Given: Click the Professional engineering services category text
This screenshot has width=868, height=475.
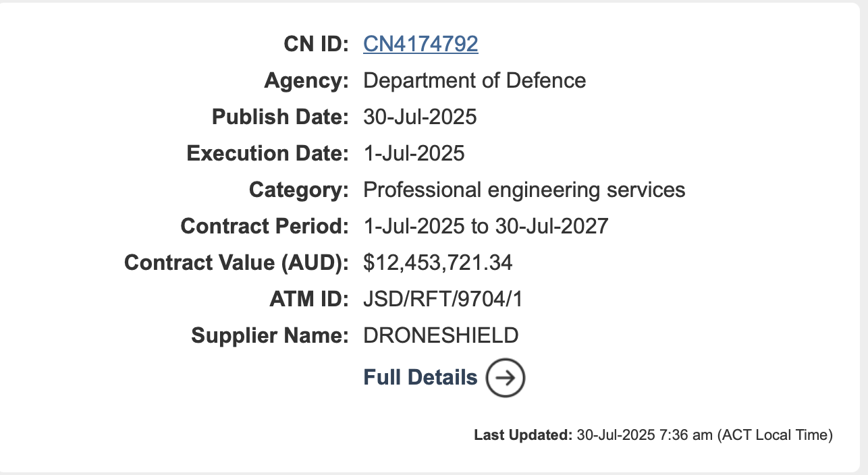Looking at the screenshot, I should [524, 190].
